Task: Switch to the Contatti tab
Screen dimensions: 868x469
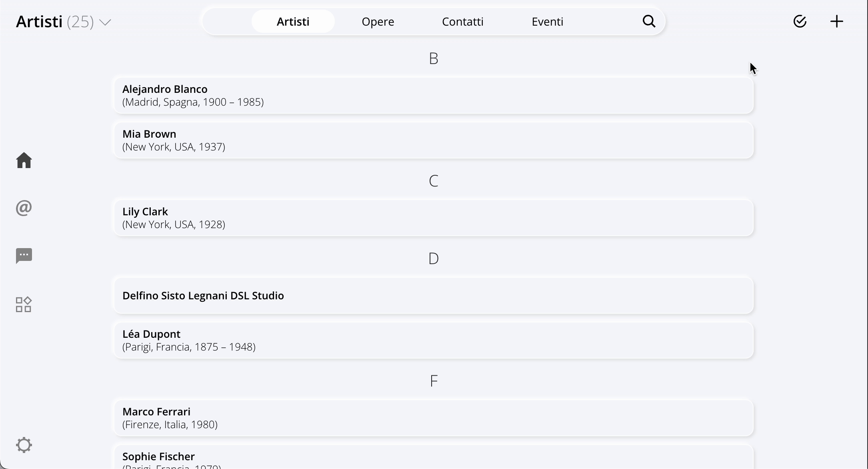Action: pyautogui.click(x=463, y=21)
